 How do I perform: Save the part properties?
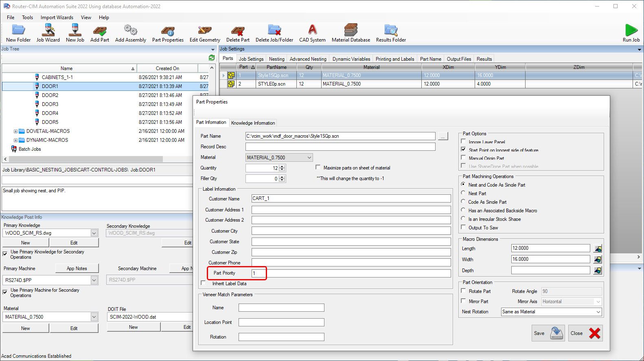click(548, 333)
